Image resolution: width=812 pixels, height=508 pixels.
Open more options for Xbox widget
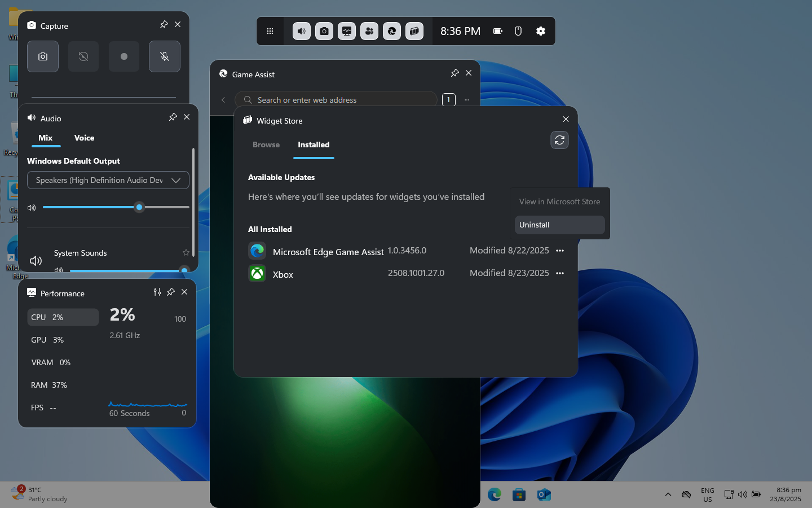[x=560, y=273]
